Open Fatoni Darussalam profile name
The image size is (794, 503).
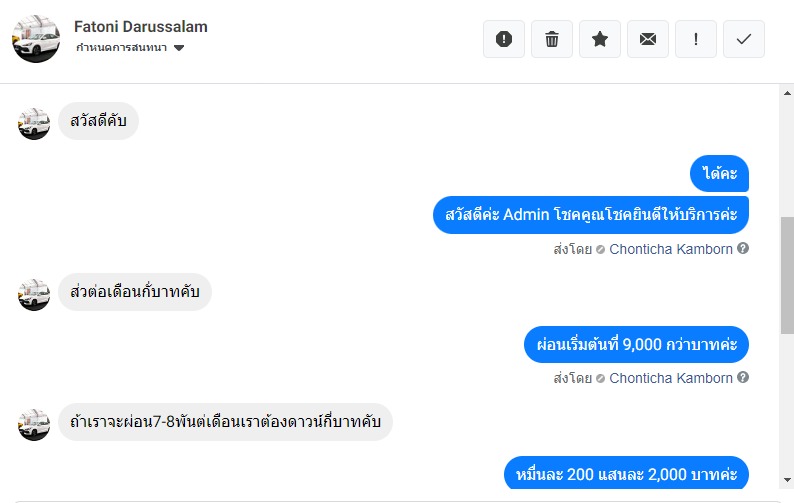pyautogui.click(x=141, y=27)
